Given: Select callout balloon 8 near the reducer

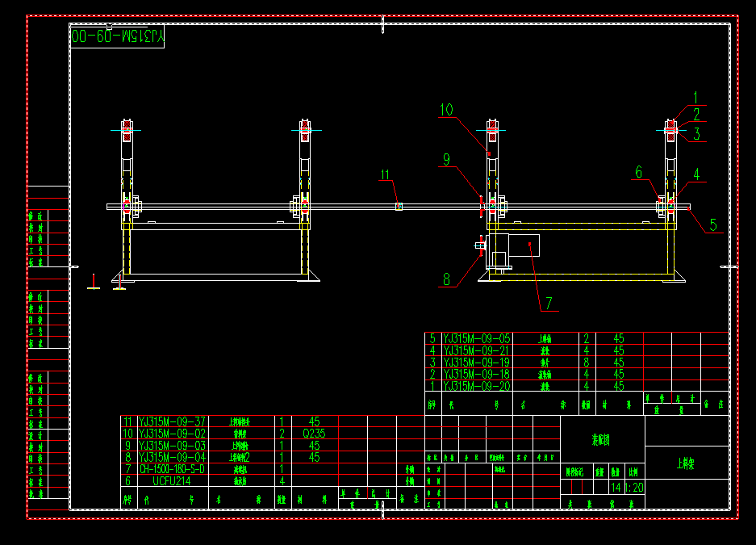Looking at the screenshot, I should [x=447, y=279].
